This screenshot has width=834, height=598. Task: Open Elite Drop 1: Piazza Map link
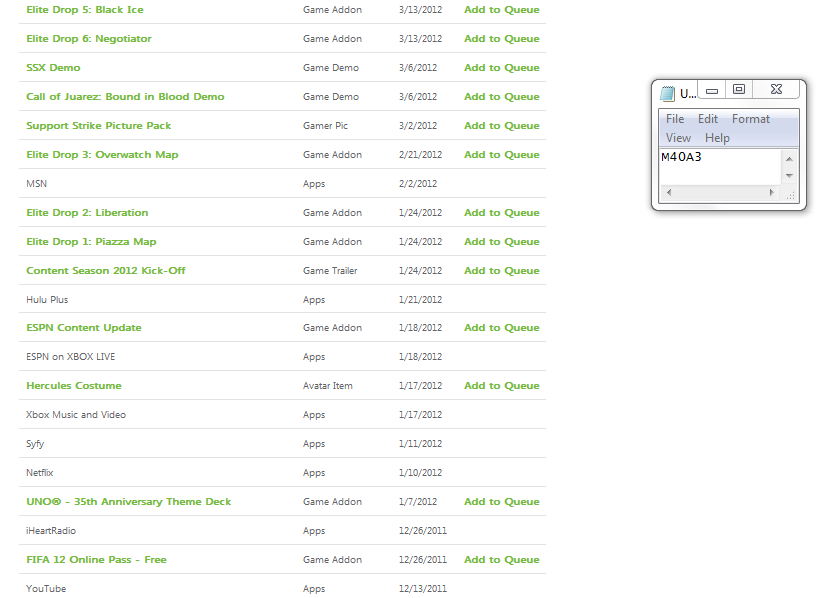click(x=91, y=242)
